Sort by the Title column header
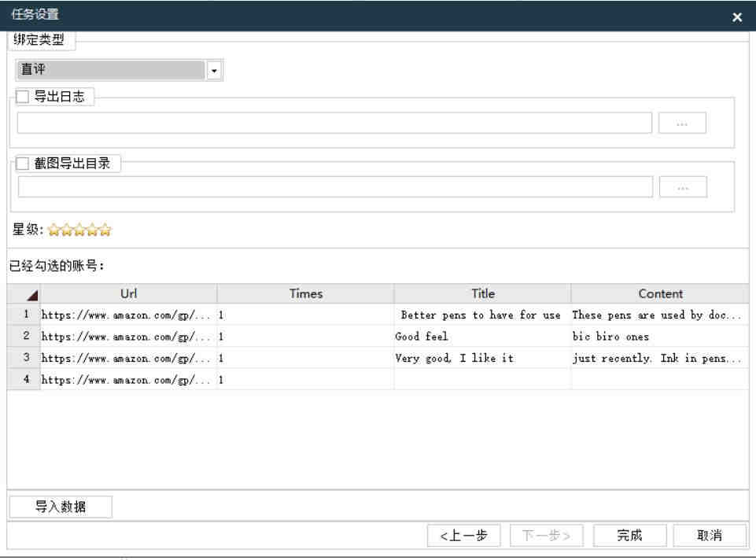 (x=482, y=293)
